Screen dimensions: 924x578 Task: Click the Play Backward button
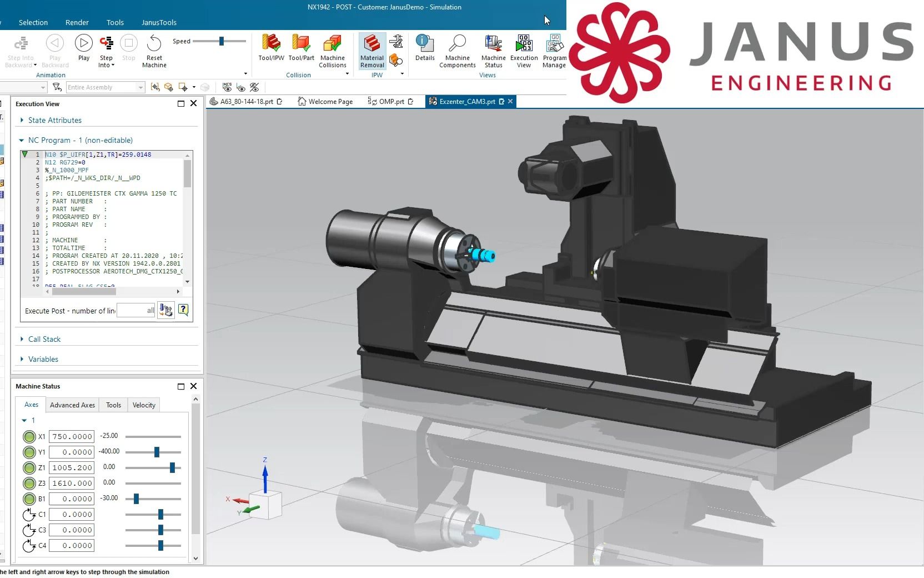(x=54, y=51)
